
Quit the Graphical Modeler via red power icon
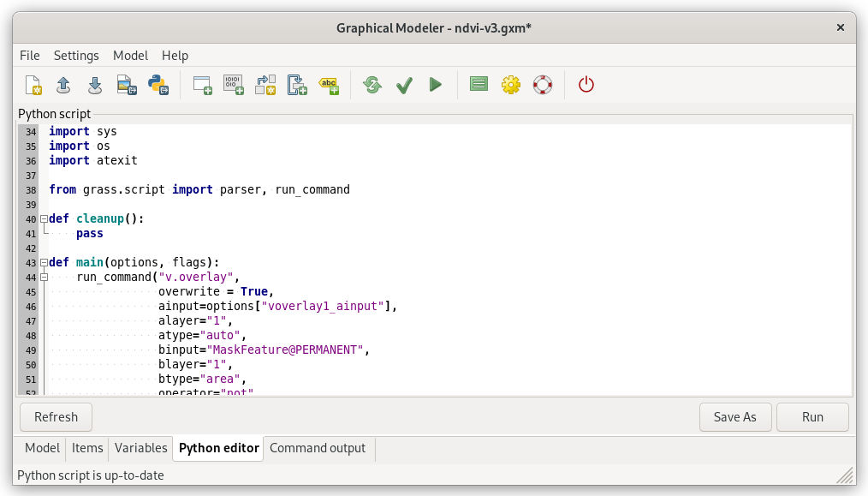coord(586,85)
